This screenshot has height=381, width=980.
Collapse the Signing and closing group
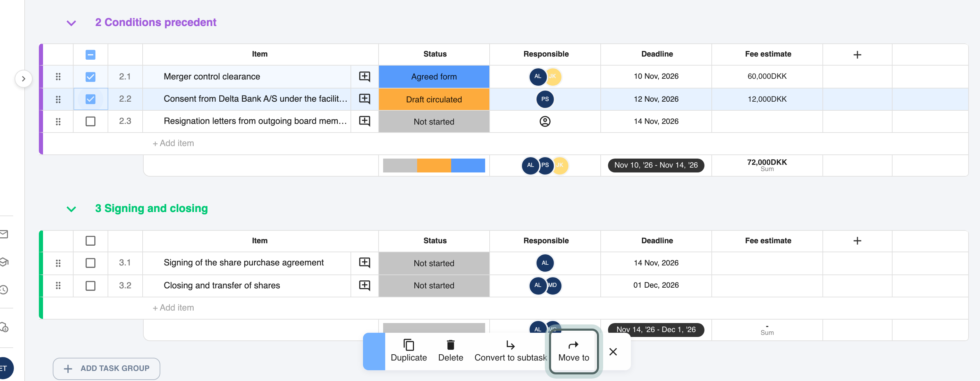coord(71,209)
